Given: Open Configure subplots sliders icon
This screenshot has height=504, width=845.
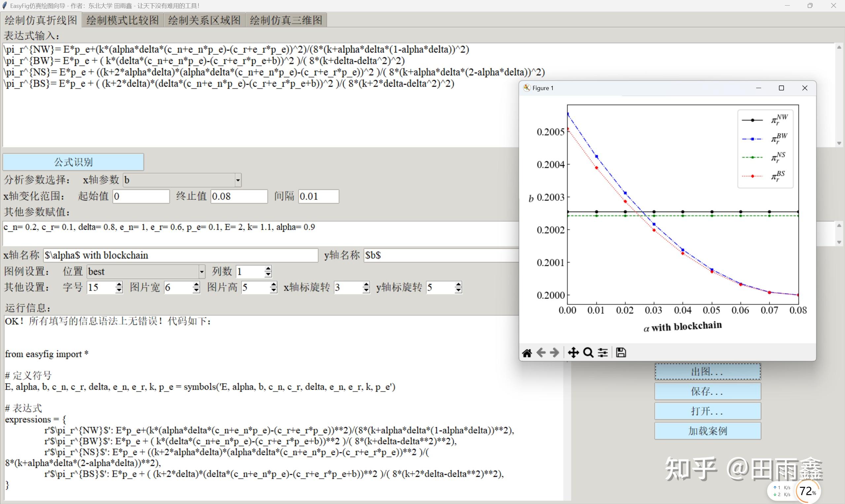Looking at the screenshot, I should click(603, 353).
